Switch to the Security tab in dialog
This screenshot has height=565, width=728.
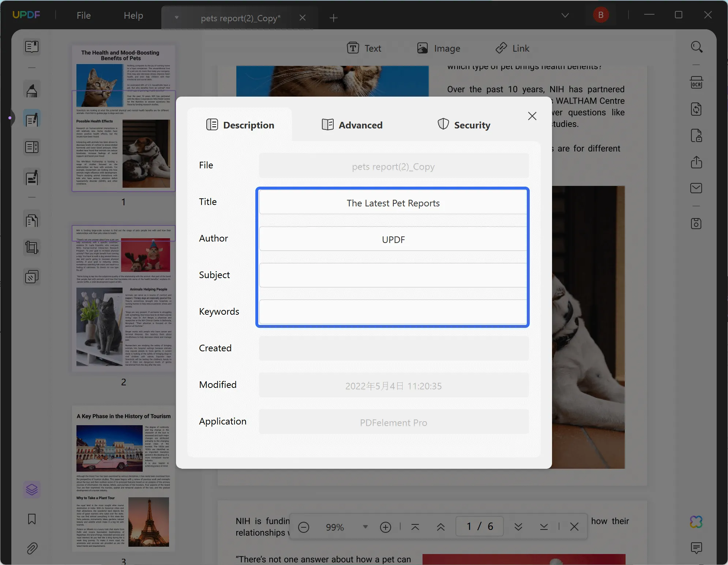pos(463,125)
